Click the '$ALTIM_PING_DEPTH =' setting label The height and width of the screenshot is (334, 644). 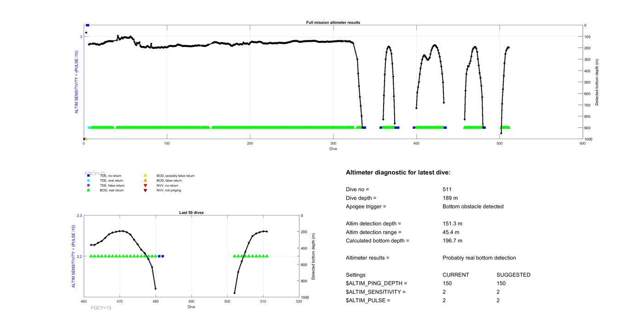(x=376, y=283)
